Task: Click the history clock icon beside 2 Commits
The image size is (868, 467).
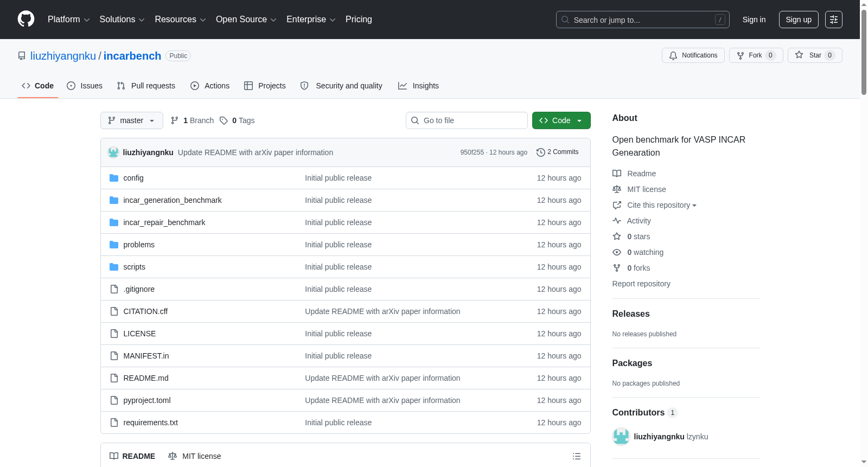Action: (540, 152)
